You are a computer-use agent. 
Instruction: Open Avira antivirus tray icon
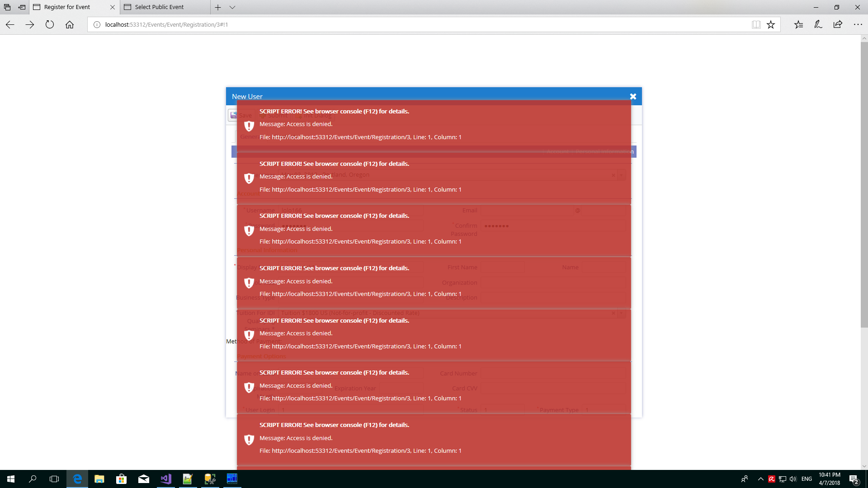click(772, 479)
